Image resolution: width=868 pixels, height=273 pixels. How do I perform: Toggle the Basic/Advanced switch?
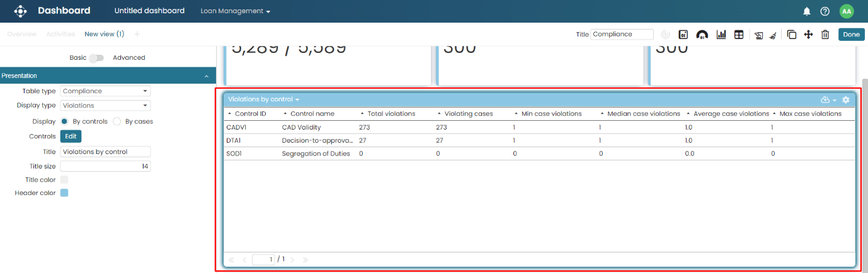tap(96, 58)
